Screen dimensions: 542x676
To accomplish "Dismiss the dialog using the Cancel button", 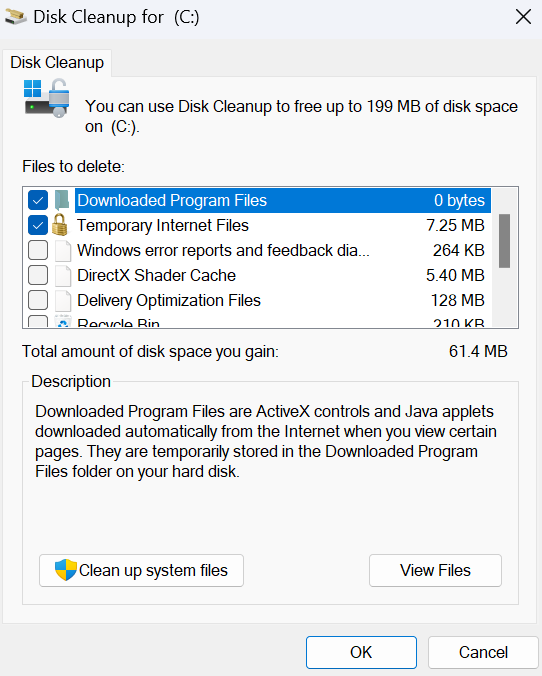I will pyautogui.click(x=483, y=652).
